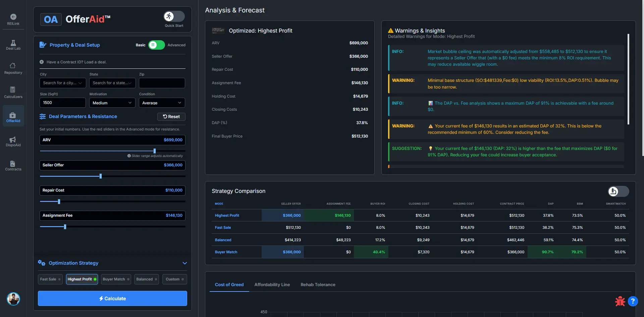
Task: Open the Motivation dropdown
Action: (112, 103)
